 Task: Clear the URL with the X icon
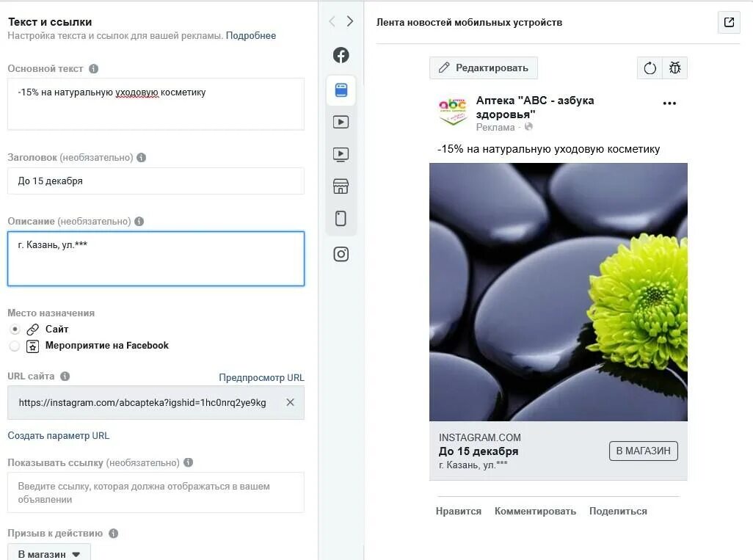click(x=290, y=402)
